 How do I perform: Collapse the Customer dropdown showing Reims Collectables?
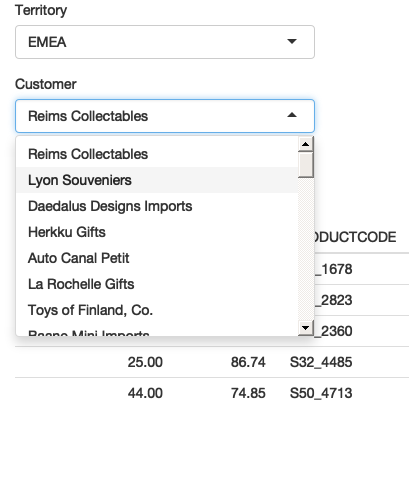(165, 116)
